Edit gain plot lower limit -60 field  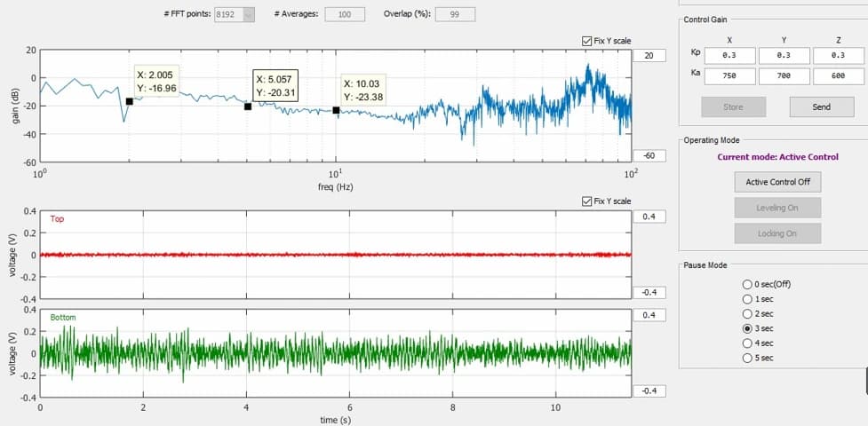pyautogui.click(x=649, y=156)
